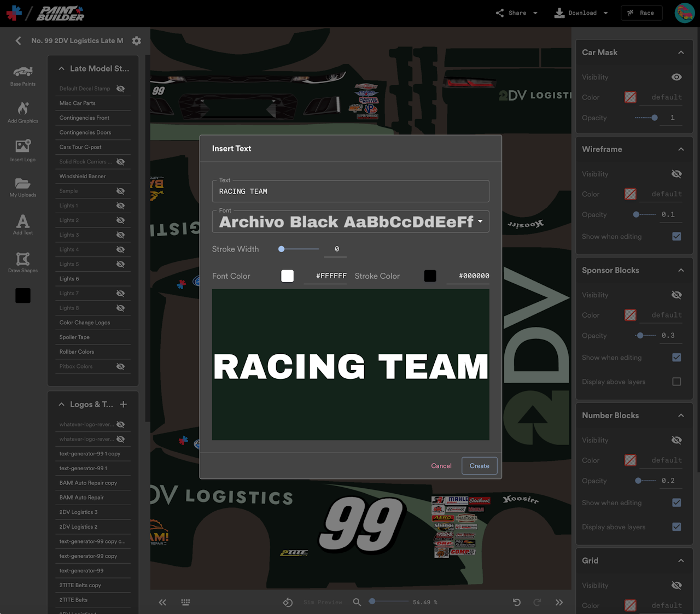The width and height of the screenshot is (700, 614).
Task: Click Sim Preview button
Action: [323, 602]
